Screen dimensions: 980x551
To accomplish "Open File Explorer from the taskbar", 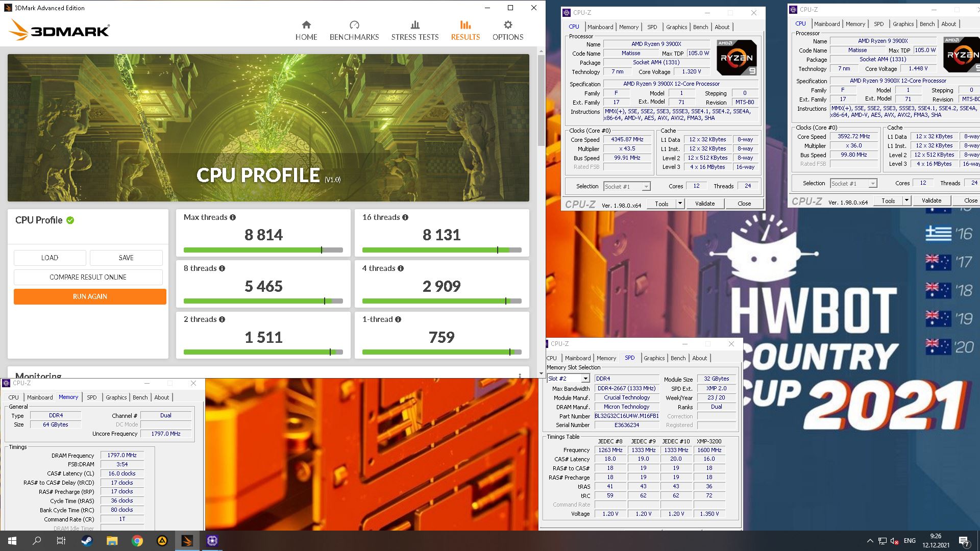I will 112,541.
